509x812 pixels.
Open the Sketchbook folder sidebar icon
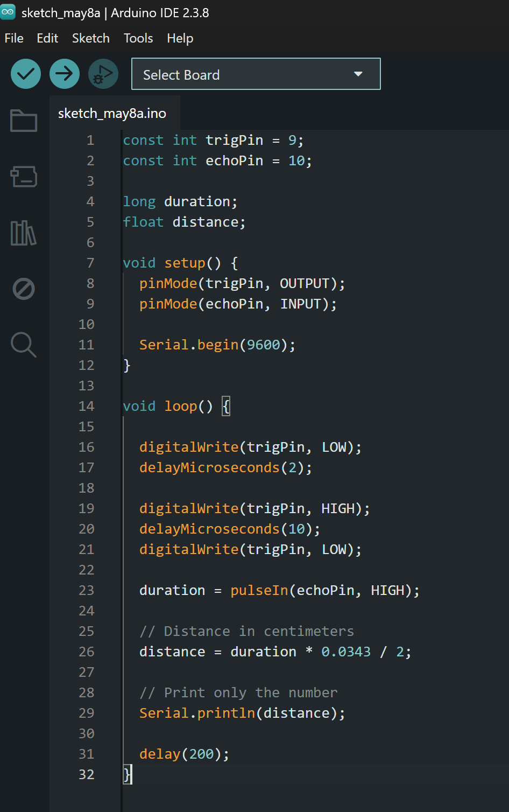click(24, 121)
